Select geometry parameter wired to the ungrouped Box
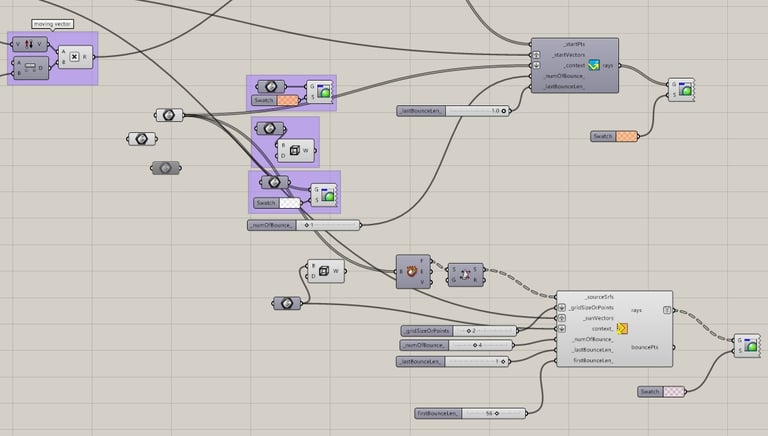Image resolution: width=768 pixels, height=436 pixels. [x=287, y=304]
